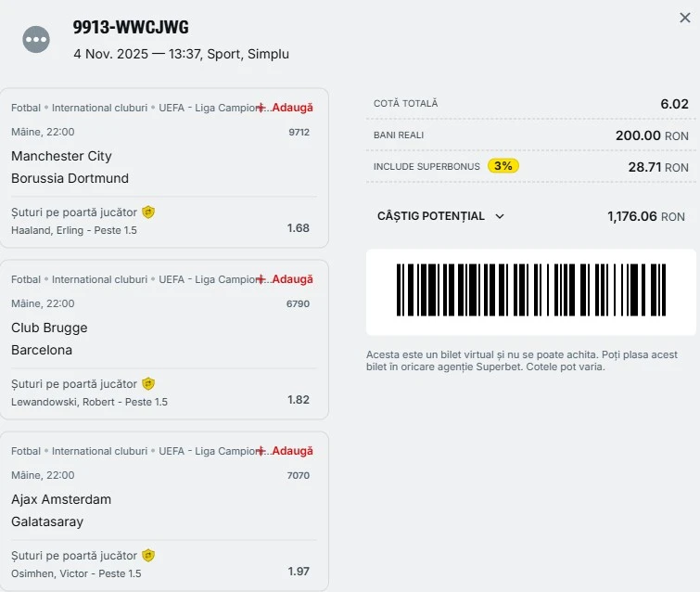Click the shield icon on the Osimhen market
Viewport: 700px width, 592px height.
click(x=148, y=556)
